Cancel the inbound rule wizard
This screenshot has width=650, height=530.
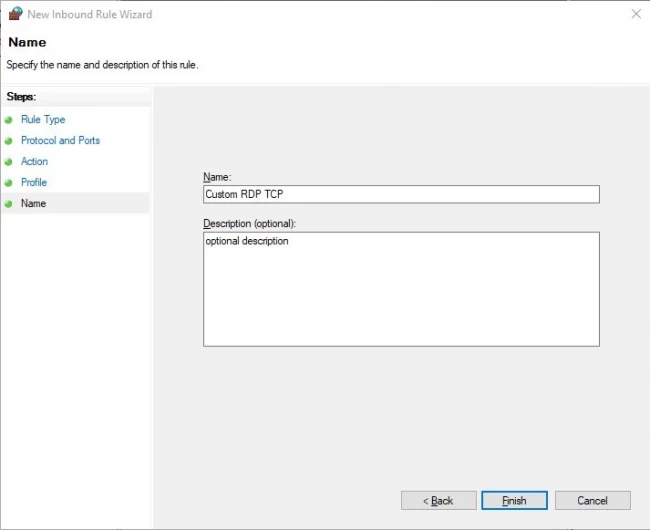point(592,500)
